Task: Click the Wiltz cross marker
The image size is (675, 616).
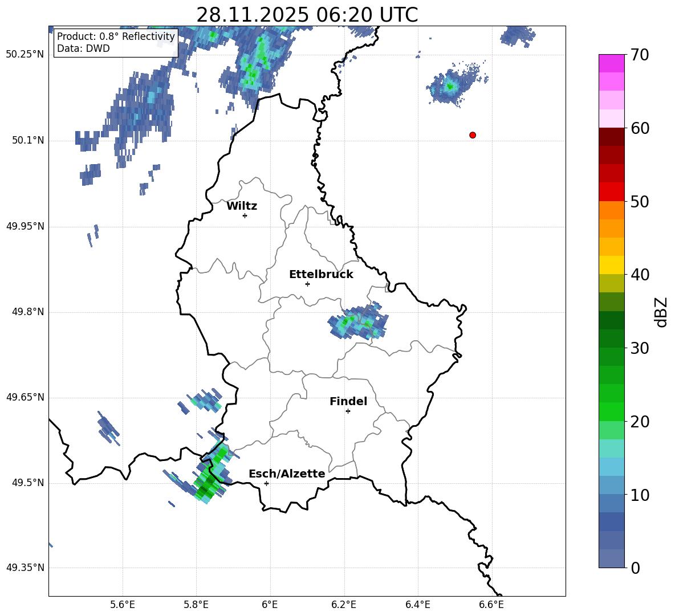Action: click(x=245, y=215)
